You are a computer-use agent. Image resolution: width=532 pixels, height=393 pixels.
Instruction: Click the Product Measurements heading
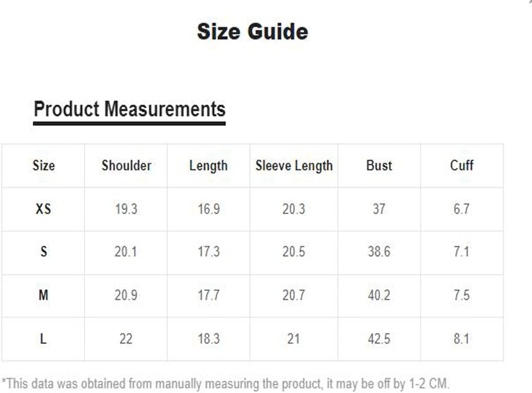[130, 109]
